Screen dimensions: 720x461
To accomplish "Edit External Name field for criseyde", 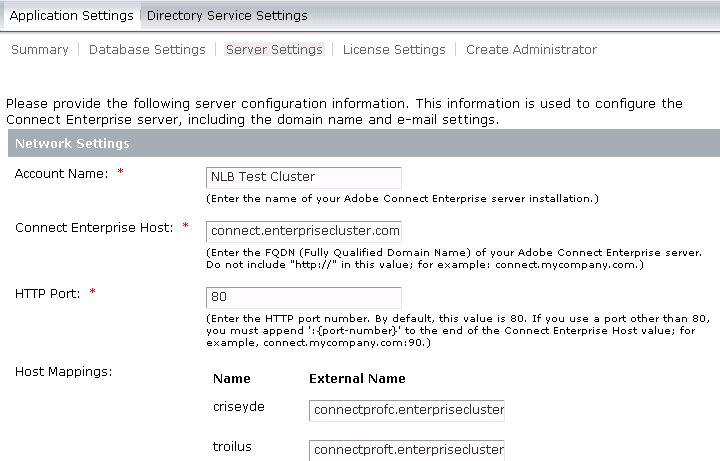I will click(407, 410).
